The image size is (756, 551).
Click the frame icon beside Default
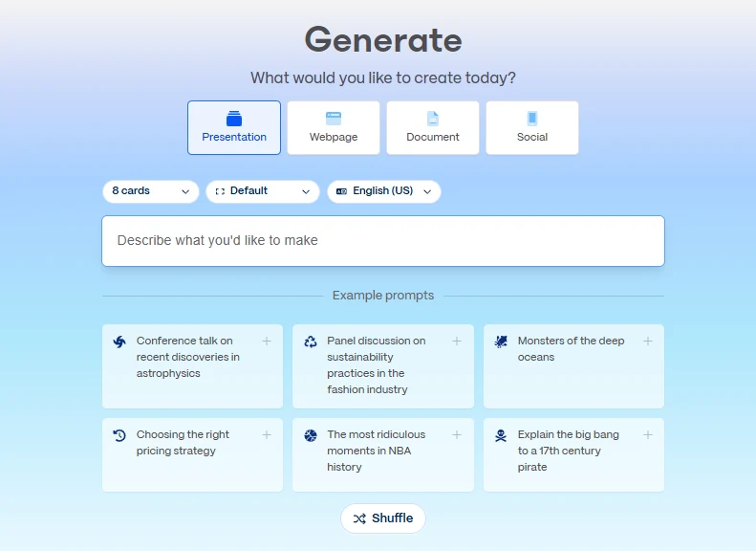coord(220,191)
